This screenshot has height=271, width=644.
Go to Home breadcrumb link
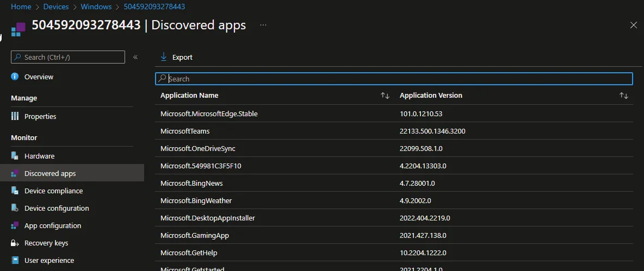click(21, 7)
